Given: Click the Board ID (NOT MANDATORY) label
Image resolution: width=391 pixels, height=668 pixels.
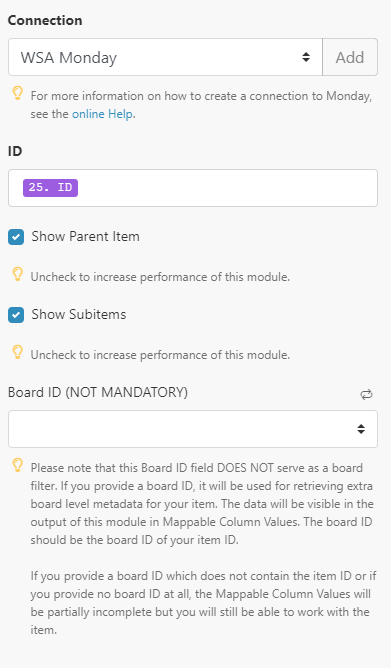Looking at the screenshot, I should [98, 392].
